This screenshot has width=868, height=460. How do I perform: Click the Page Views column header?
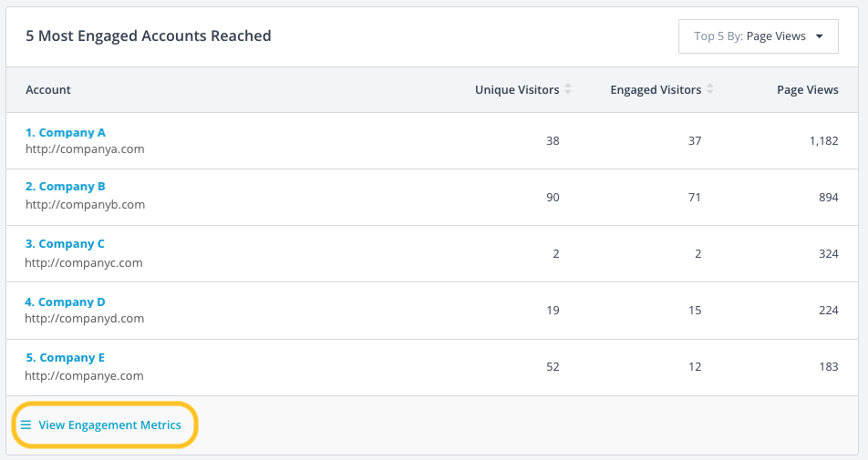(x=807, y=90)
